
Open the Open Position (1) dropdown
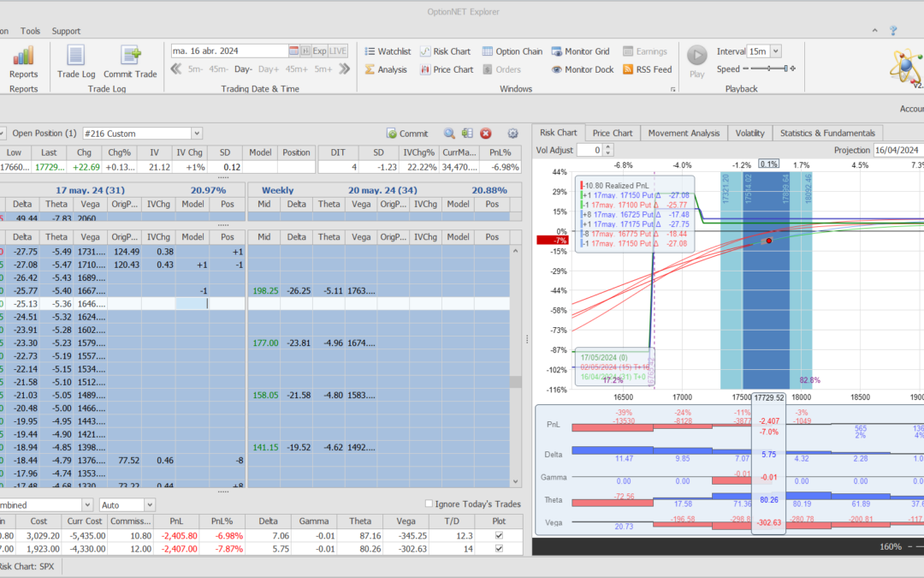tap(3, 134)
